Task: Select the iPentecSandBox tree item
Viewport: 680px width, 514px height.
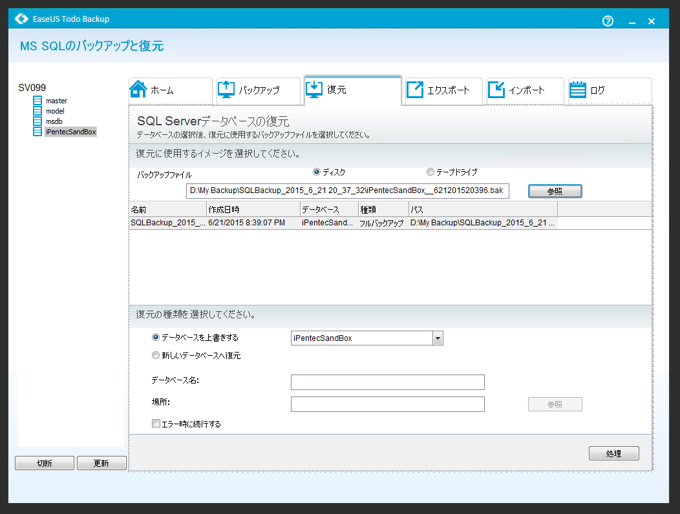Action: [71, 131]
